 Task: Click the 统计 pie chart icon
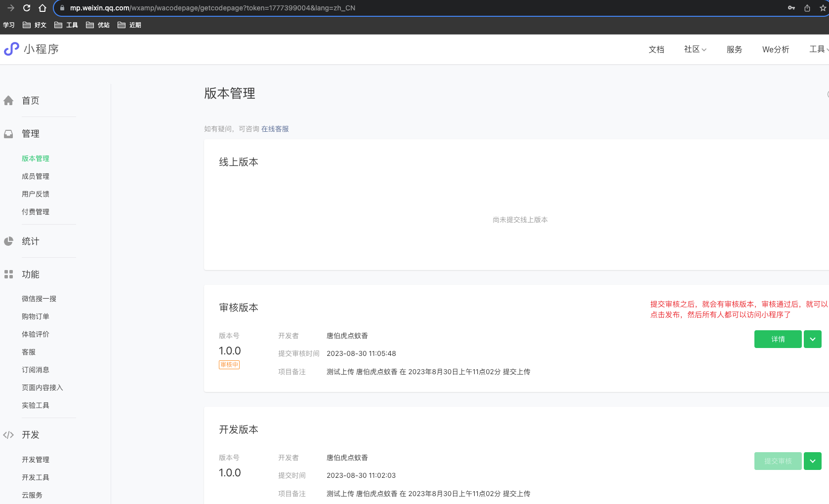(x=8, y=241)
